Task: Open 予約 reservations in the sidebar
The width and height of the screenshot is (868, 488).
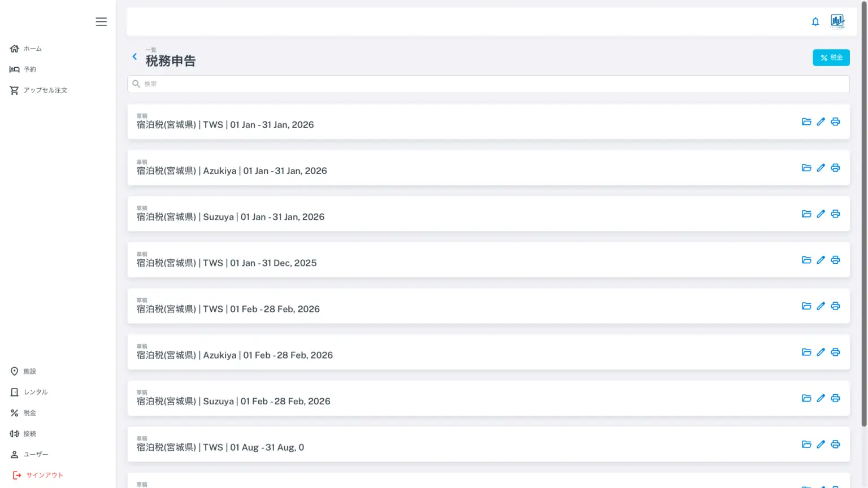Action: [29, 69]
